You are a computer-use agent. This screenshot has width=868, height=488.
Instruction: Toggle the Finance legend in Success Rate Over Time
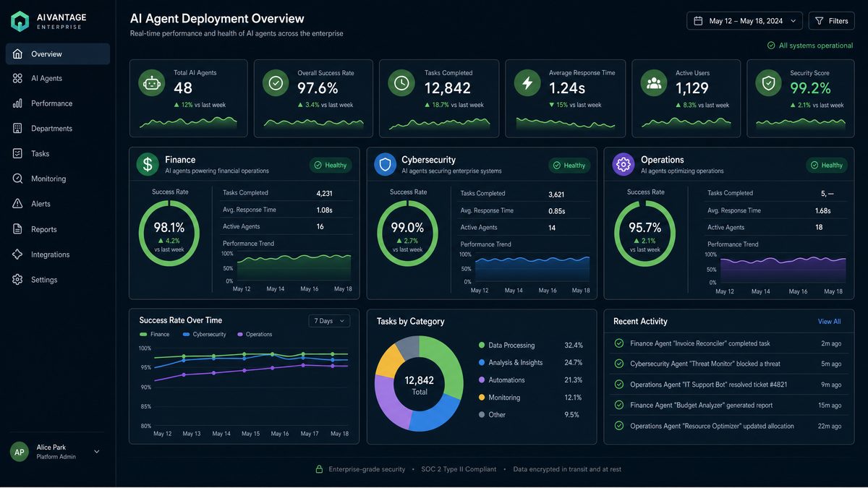click(x=154, y=334)
